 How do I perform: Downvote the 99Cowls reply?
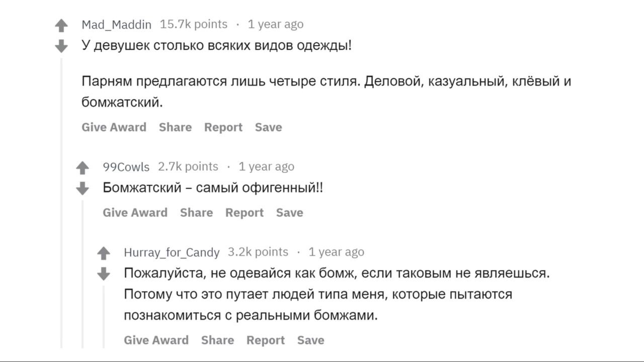[x=83, y=189]
